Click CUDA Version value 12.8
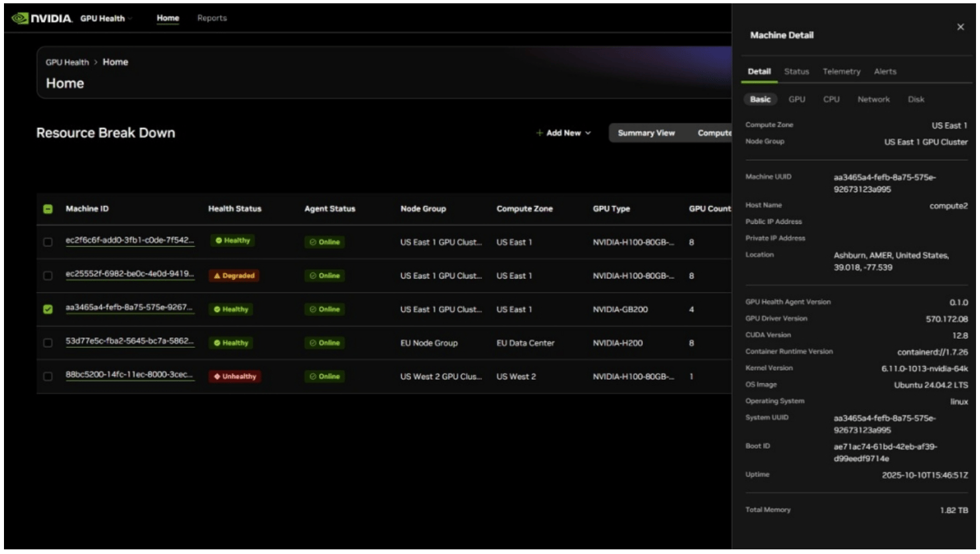 tap(959, 335)
